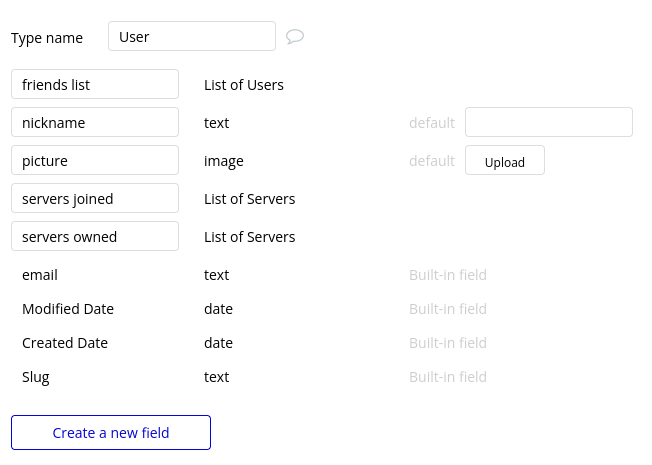Click the 'text' type in Slug row
Viewport: 652px width, 465px height.
217,377
